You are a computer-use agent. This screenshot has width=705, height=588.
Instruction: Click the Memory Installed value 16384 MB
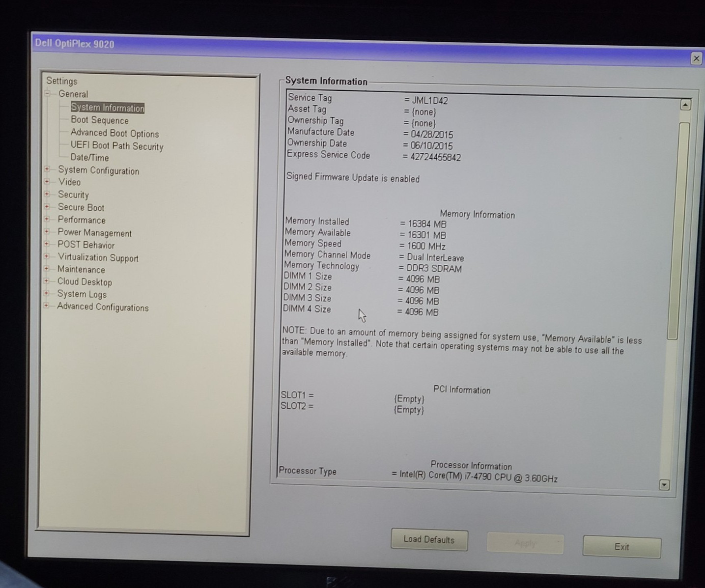[427, 224]
